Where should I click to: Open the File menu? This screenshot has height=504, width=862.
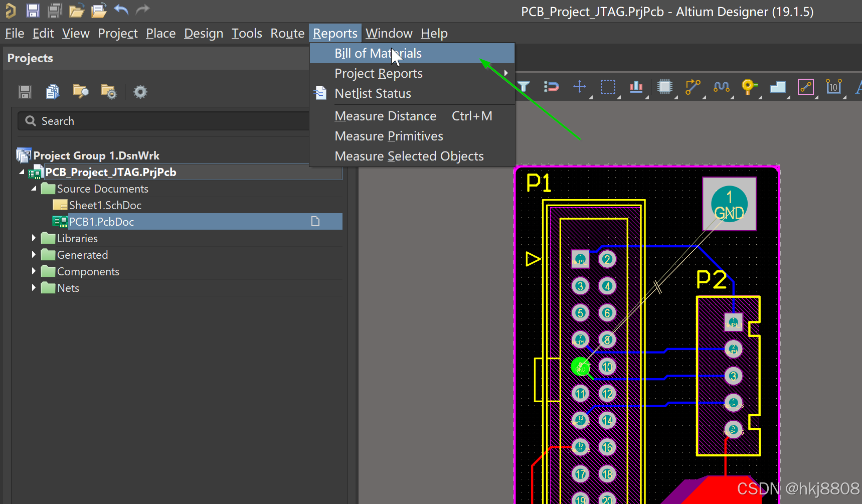15,34
